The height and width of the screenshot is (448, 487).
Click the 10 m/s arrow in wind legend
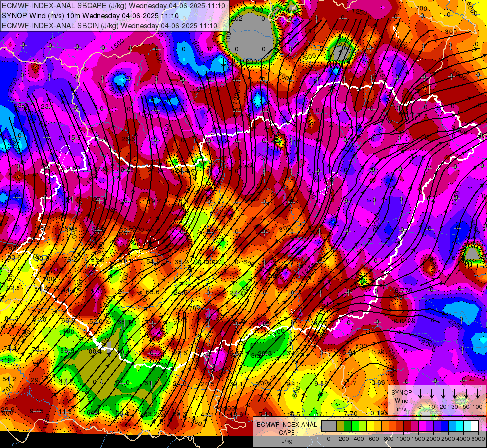432,394
